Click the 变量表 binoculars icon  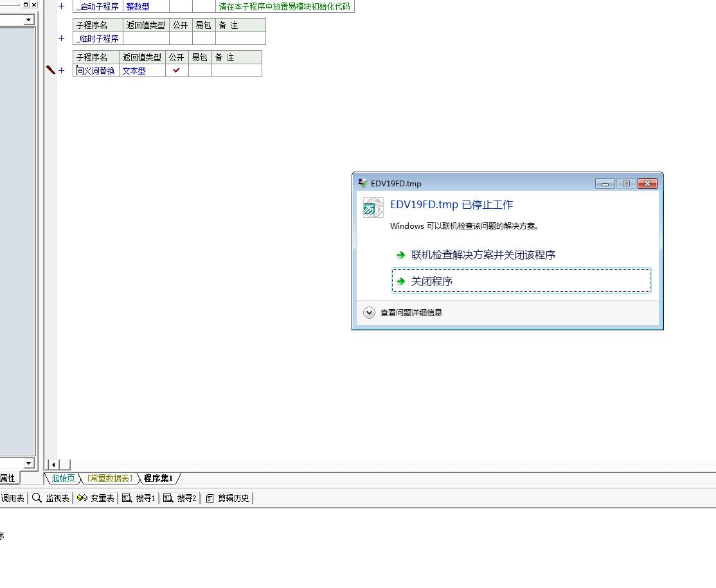(82, 498)
